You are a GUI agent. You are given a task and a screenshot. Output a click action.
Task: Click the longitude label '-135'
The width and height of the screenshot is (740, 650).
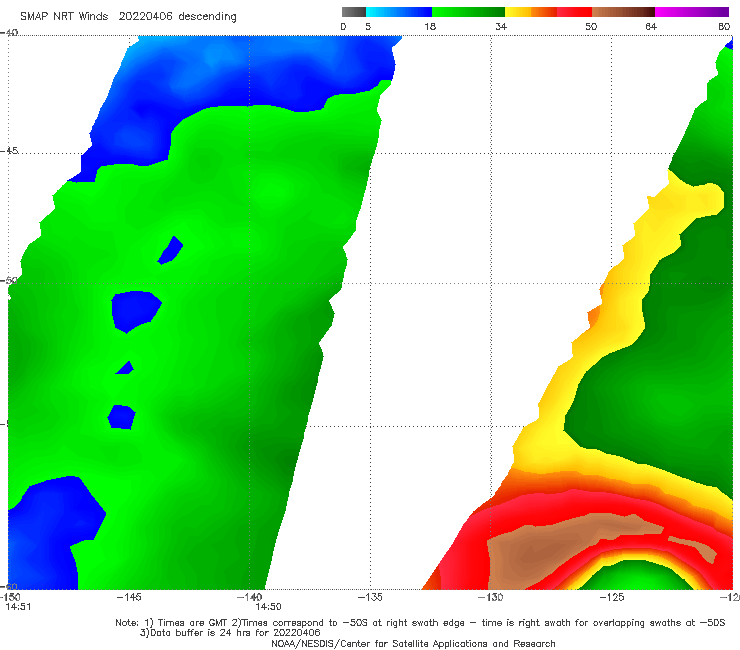coord(370,597)
